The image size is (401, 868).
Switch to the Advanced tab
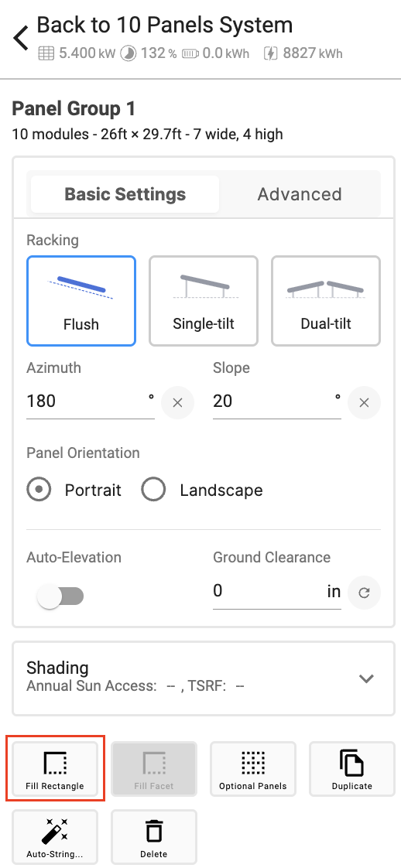299,194
